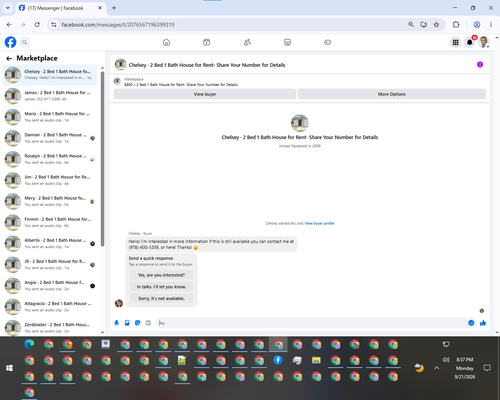
Task: Open the Chelsey conversation in list
Action: (x=50, y=75)
